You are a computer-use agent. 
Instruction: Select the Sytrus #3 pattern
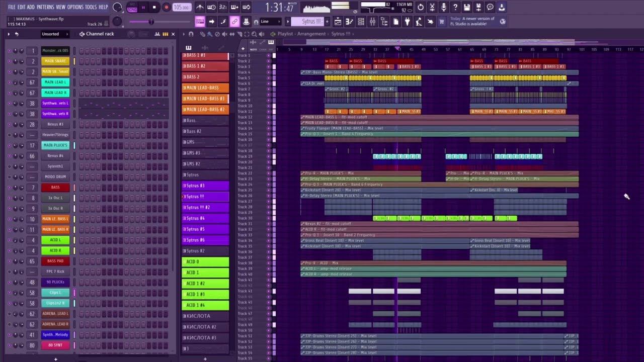coord(205,186)
